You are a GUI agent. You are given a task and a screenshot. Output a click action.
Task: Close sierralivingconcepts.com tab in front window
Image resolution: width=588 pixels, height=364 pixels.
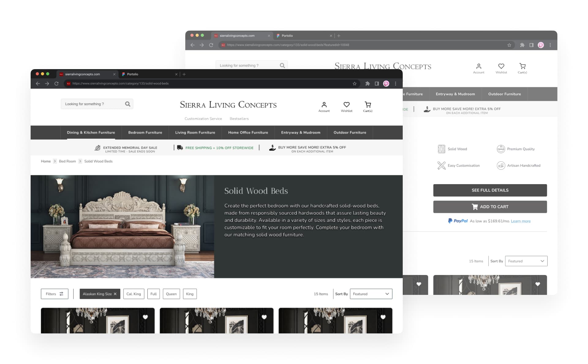[114, 74]
